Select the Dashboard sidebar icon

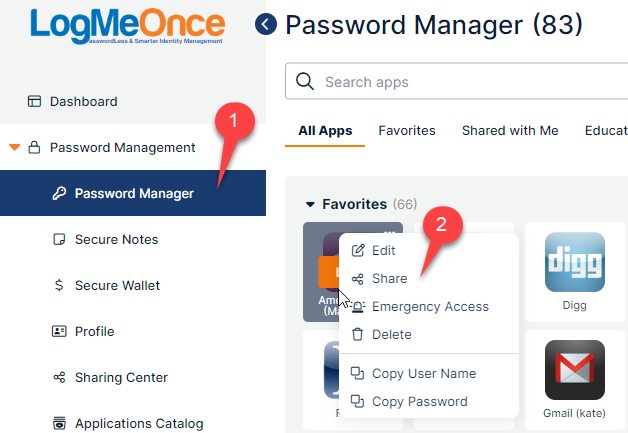click(x=34, y=101)
